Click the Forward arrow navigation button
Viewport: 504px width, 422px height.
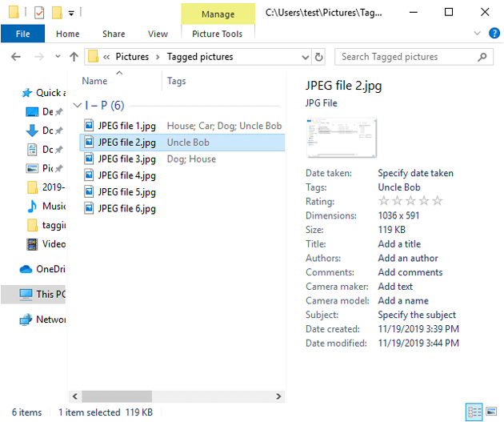(39, 57)
